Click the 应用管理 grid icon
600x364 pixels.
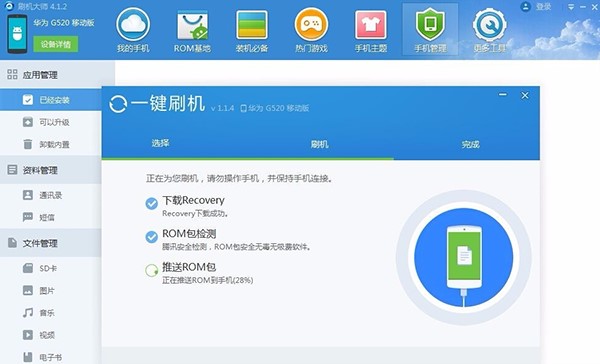[12, 74]
